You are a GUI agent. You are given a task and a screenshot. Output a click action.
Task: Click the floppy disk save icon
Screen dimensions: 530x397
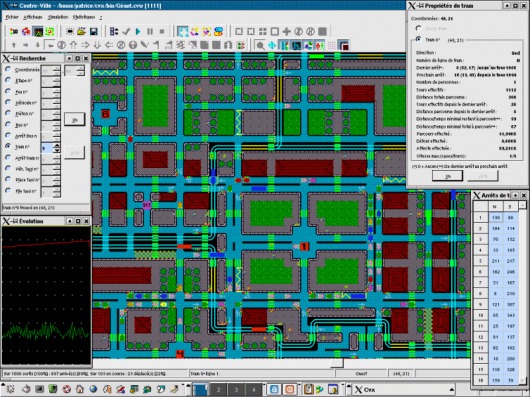point(94,31)
